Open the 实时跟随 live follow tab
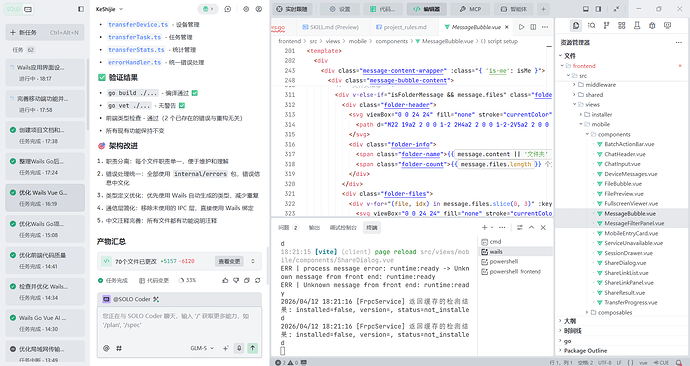Image resolution: width=690 pixels, height=366 pixels. tap(293, 9)
